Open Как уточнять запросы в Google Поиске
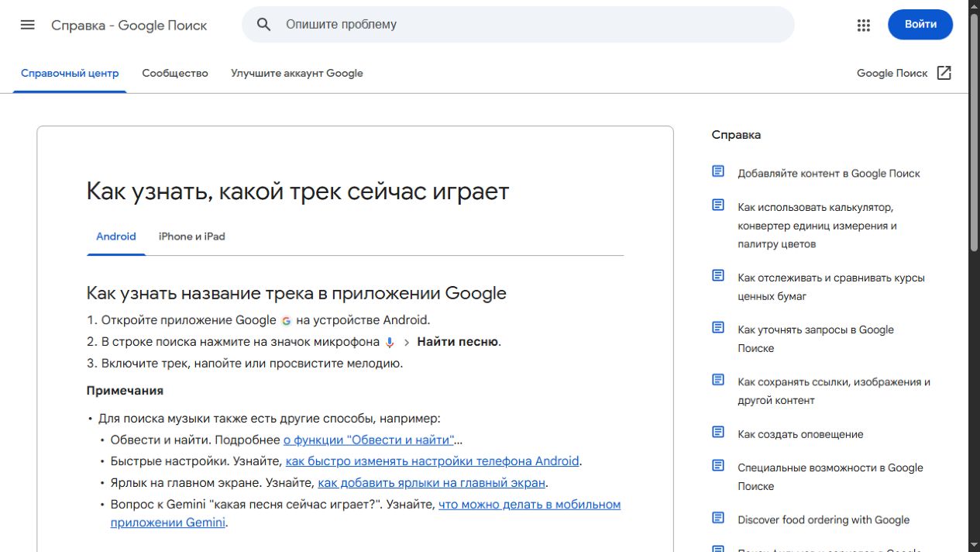Viewport: 980px width, 552px height. point(816,339)
